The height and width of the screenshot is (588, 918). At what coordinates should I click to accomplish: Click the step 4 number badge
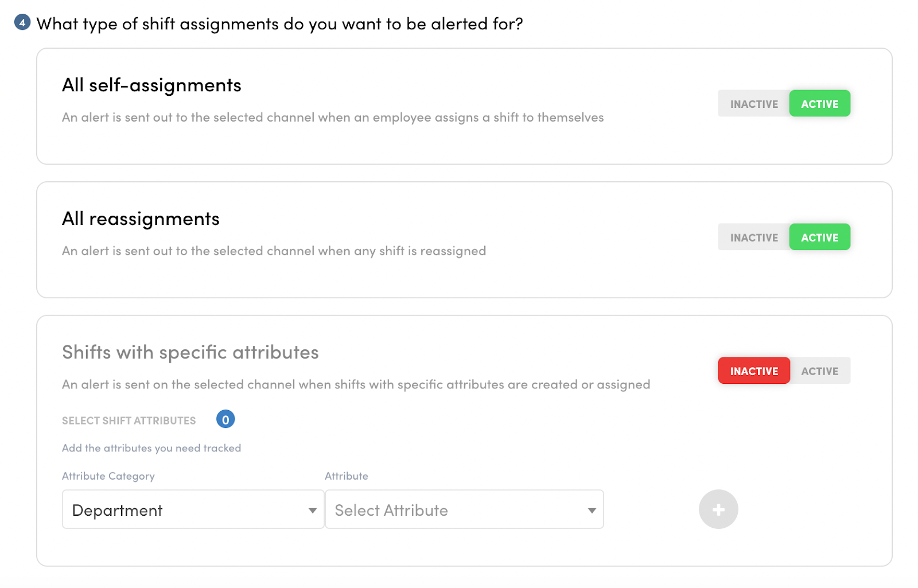click(x=21, y=22)
